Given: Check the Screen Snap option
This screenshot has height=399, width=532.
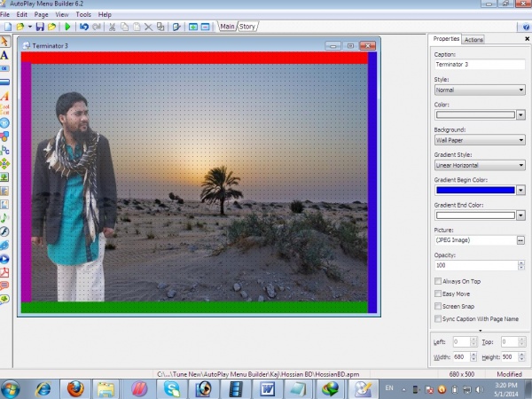Looking at the screenshot, I should pyautogui.click(x=438, y=306).
